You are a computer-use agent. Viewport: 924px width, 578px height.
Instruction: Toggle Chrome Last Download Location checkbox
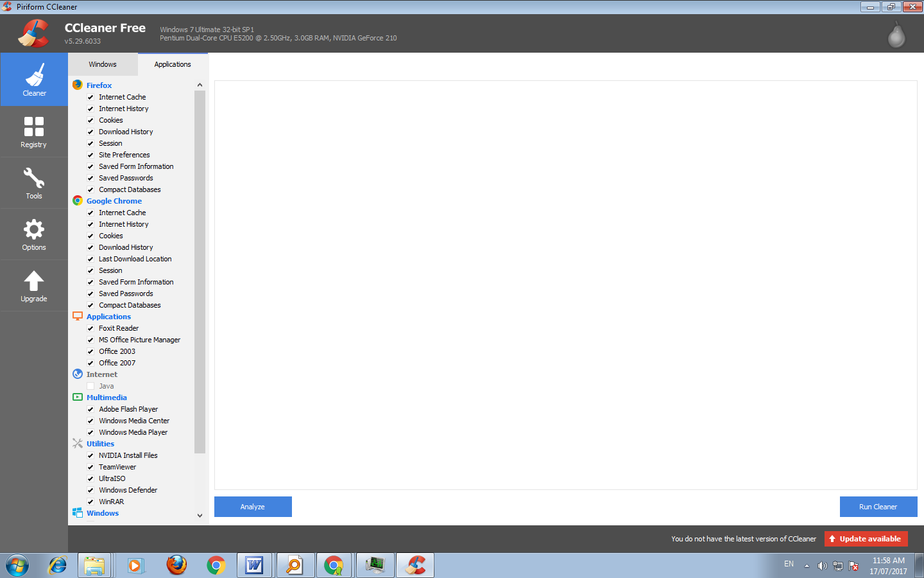(90, 259)
